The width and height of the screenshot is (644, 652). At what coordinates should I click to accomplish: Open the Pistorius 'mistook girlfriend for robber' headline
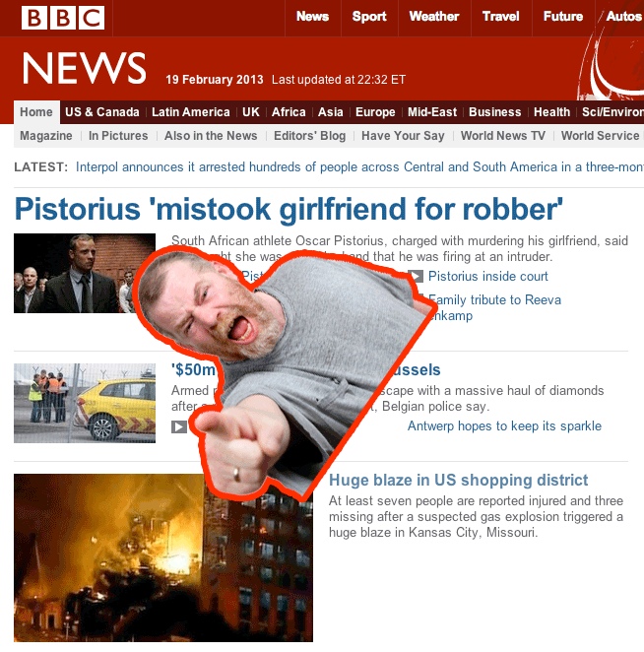pos(289,209)
